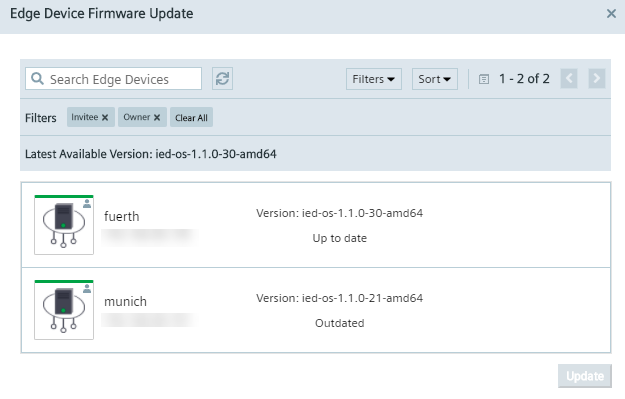This screenshot has height=399, width=625.
Task: Click the fuerth device name
Action: click(x=122, y=216)
